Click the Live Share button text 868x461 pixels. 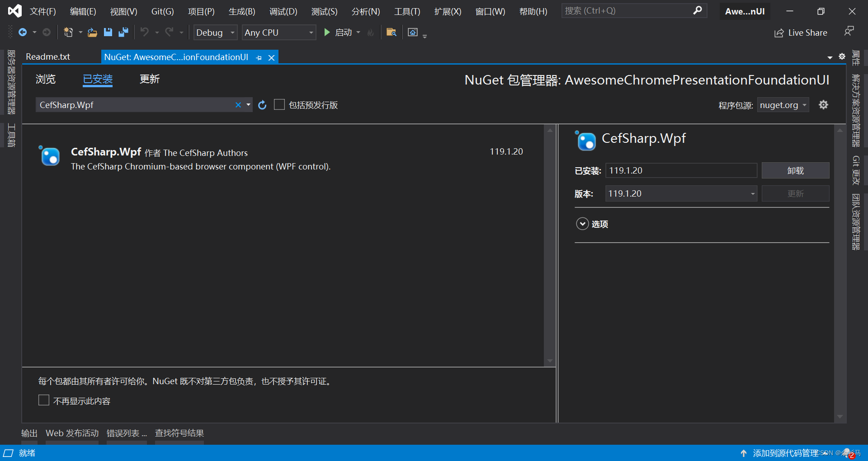coord(807,33)
